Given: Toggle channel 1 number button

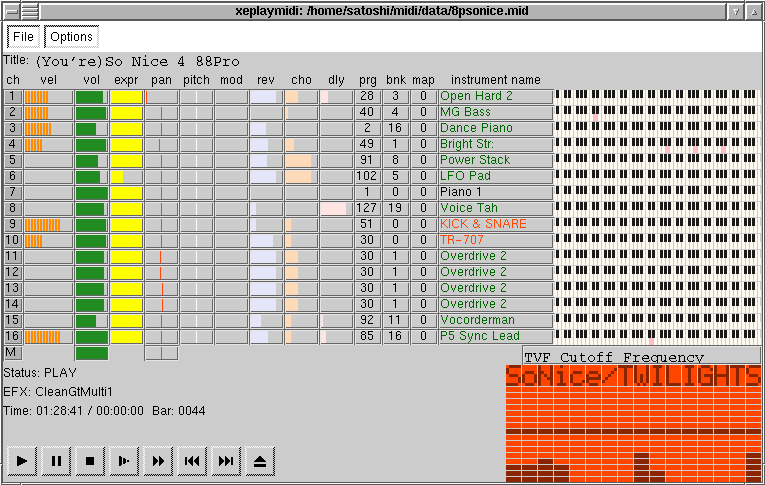Looking at the screenshot, I should [13, 96].
